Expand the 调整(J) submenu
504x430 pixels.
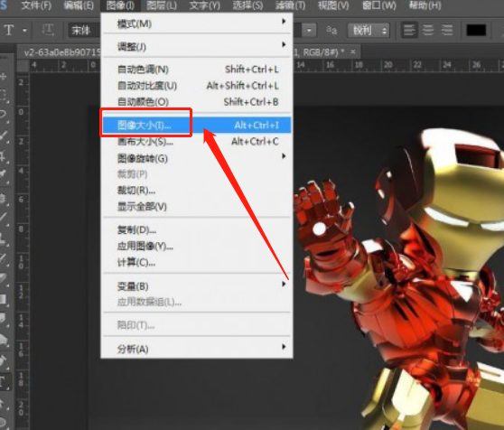point(196,47)
